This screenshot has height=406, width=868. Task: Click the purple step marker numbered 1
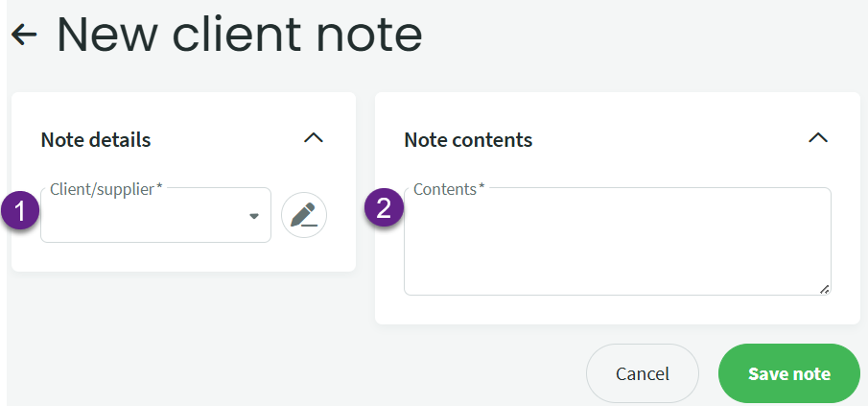coord(20,212)
